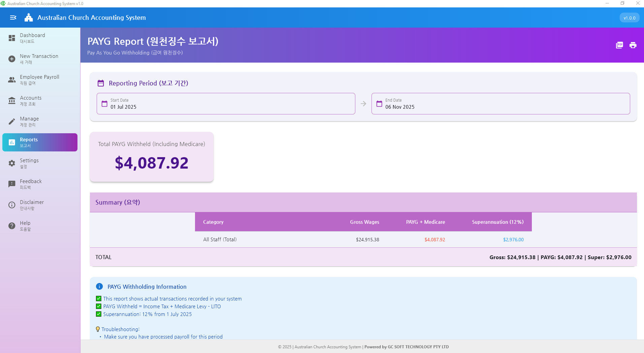Image resolution: width=644 pixels, height=353 pixels.
Task: Click the print report icon
Action: (x=633, y=45)
